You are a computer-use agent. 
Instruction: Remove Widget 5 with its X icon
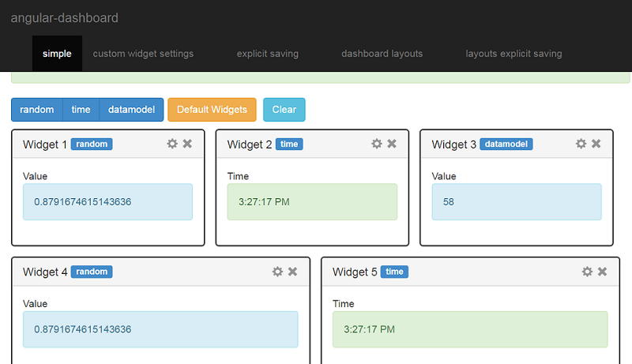602,272
